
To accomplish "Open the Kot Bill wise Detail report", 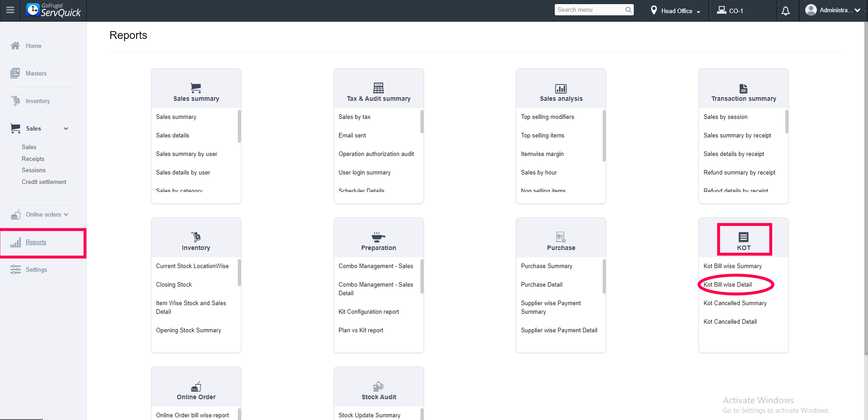I will coord(728,284).
